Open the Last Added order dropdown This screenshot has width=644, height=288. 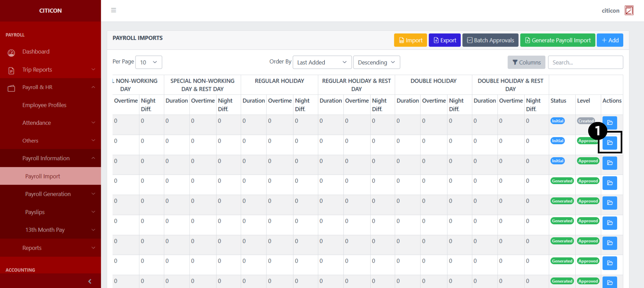point(322,62)
